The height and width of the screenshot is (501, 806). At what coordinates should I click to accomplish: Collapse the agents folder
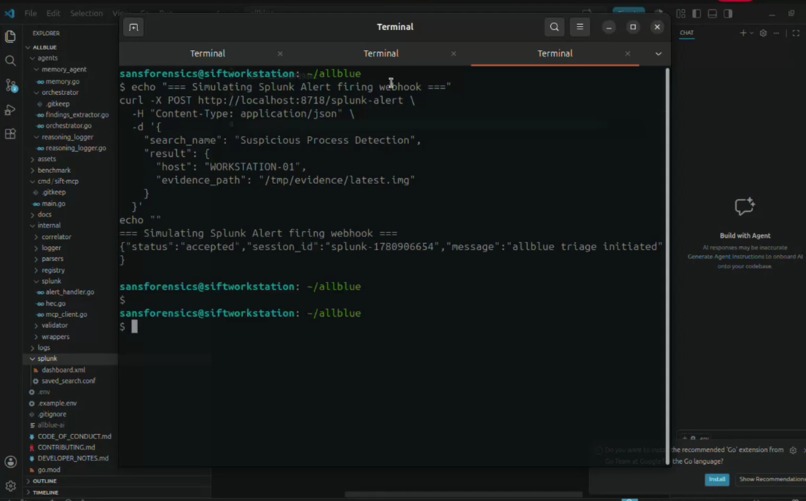click(x=47, y=58)
